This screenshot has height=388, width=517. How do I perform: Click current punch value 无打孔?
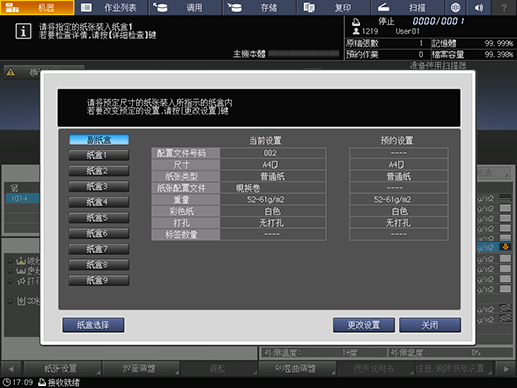point(272,223)
